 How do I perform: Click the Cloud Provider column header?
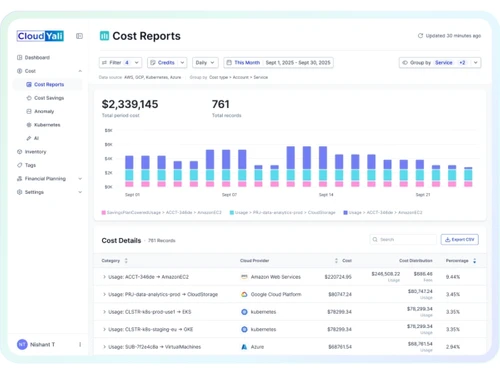tap(254, 261)
